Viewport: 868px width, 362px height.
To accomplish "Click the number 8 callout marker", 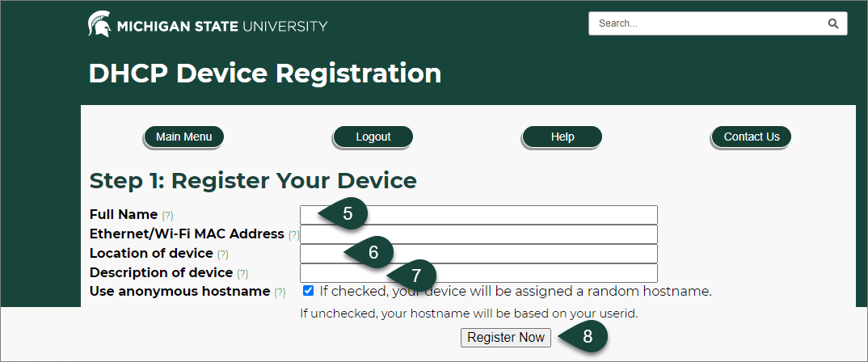I will tap(587, 338).
